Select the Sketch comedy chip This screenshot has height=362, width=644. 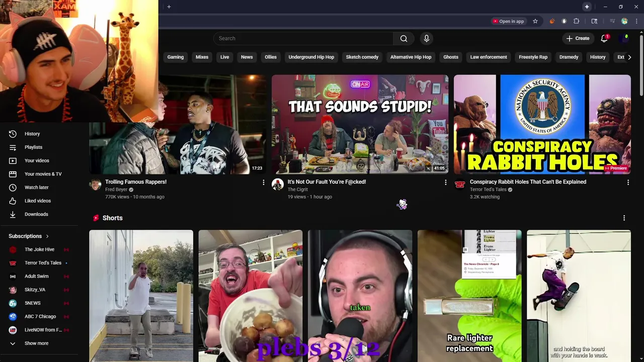point(362,57)
